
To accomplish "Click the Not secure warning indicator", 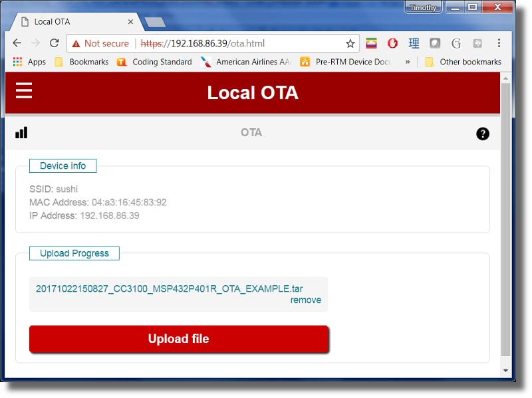I will point(100,43).
